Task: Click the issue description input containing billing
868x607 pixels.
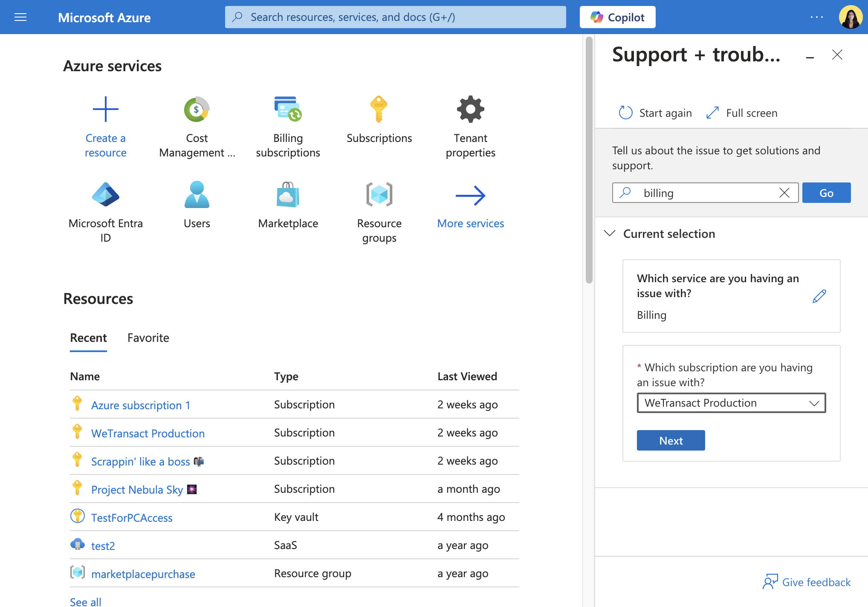Action: coord(705,193)
